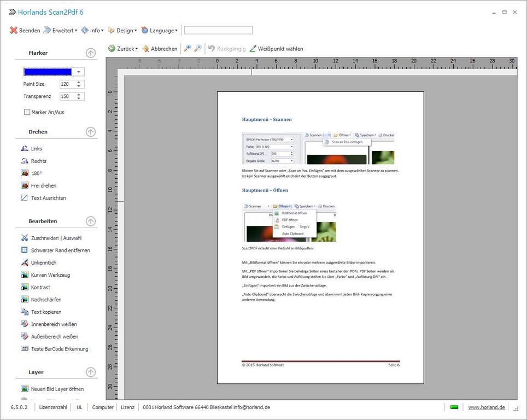The height and width of the screenshot is (420, 527).
Task: Click the Transparenz value field
Action: tap(68, 96)
